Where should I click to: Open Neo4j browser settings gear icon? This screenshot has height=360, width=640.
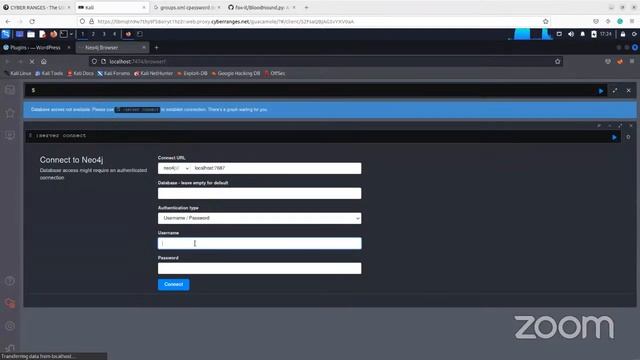pos(10,326)
